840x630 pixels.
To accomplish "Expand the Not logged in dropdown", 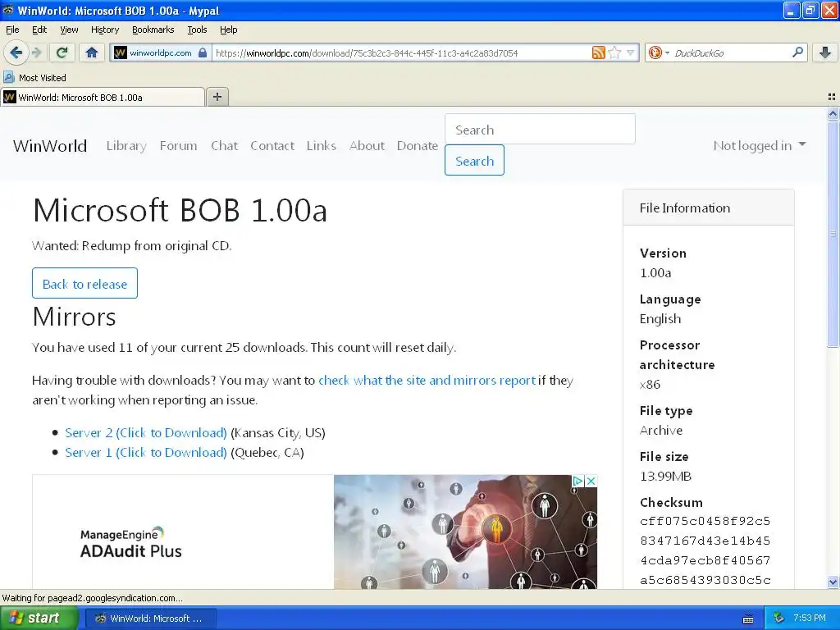I will click(x=759, y=146).
